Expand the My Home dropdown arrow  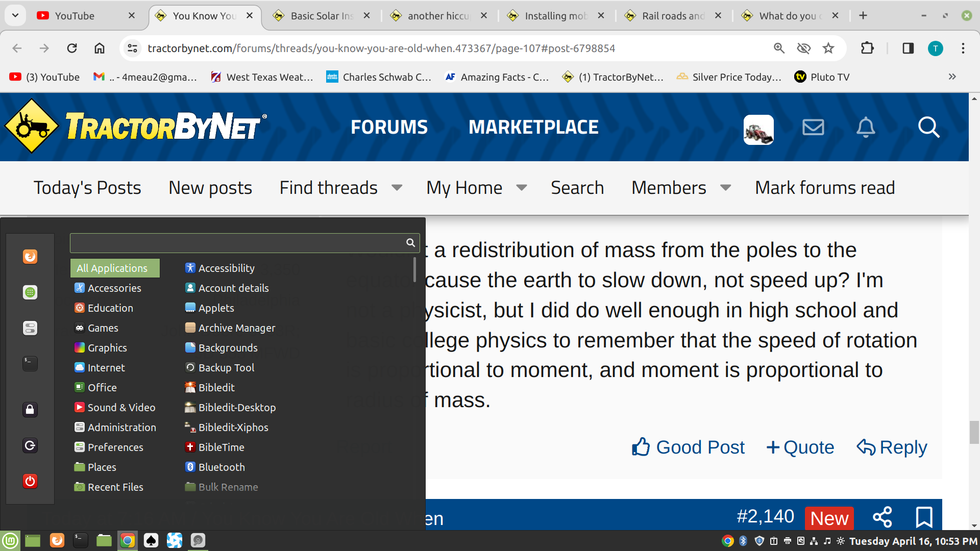(x=521, y=188)
